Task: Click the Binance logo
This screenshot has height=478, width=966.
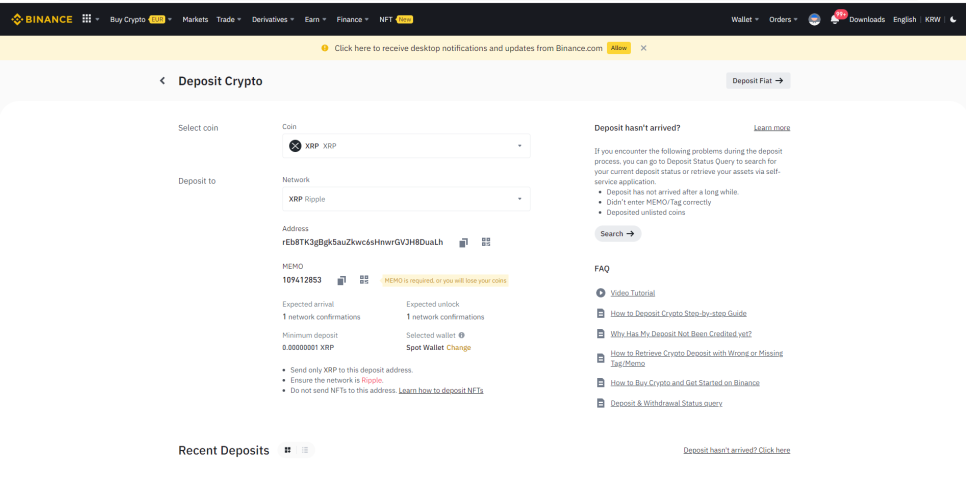Action: pyautogui.click(x=42, y=19)
